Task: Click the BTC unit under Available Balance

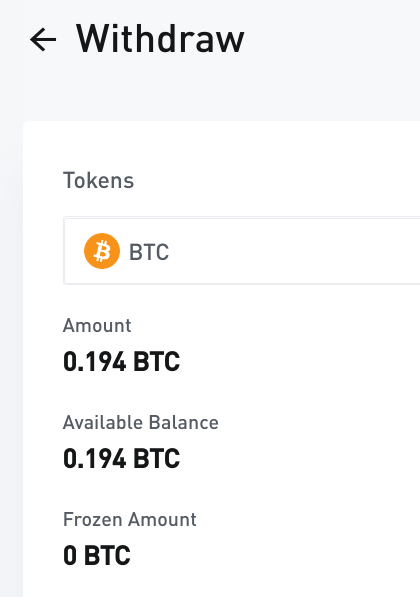Action: pos(157,458)
